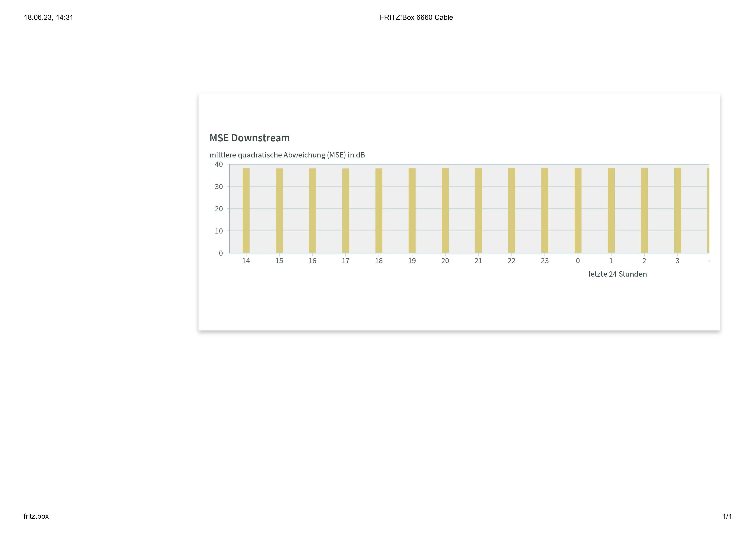
Task: Click the bar for hour 22
Action: [511, 211]
